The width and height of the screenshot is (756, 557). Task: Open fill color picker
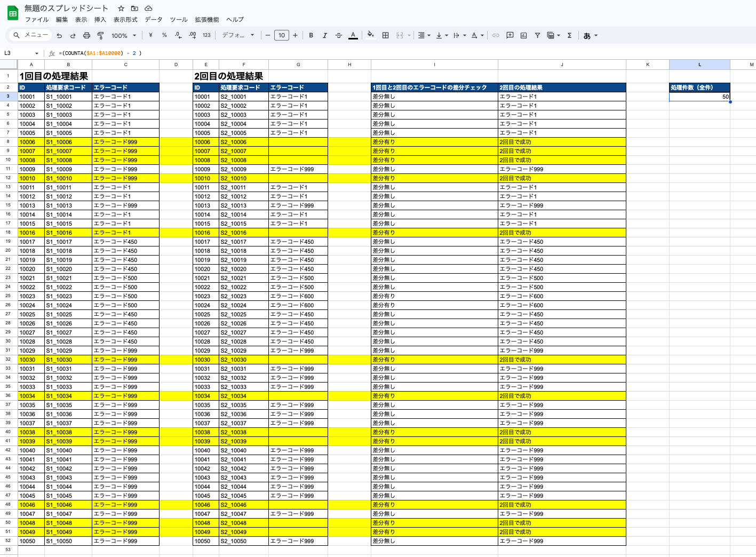coord(371,35)
